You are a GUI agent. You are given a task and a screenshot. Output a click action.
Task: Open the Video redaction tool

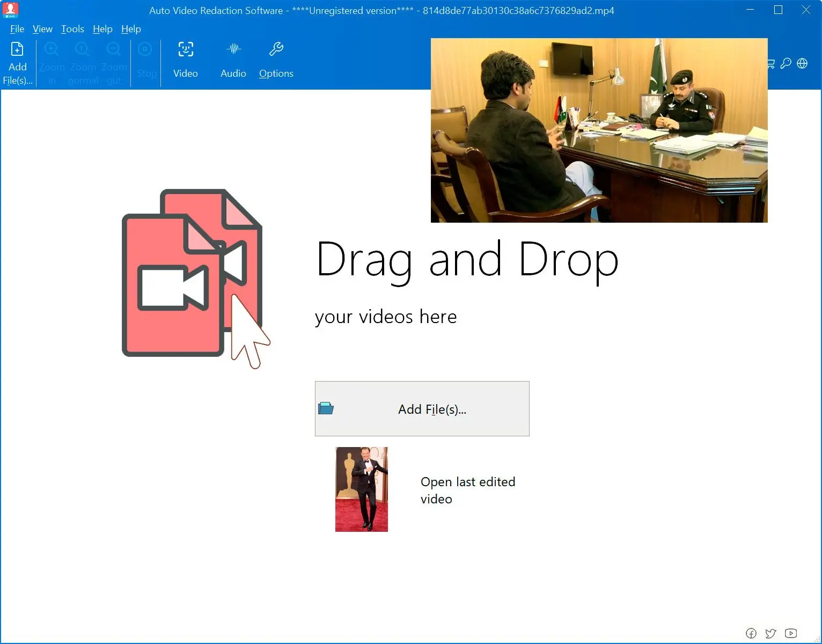point(186,50)
